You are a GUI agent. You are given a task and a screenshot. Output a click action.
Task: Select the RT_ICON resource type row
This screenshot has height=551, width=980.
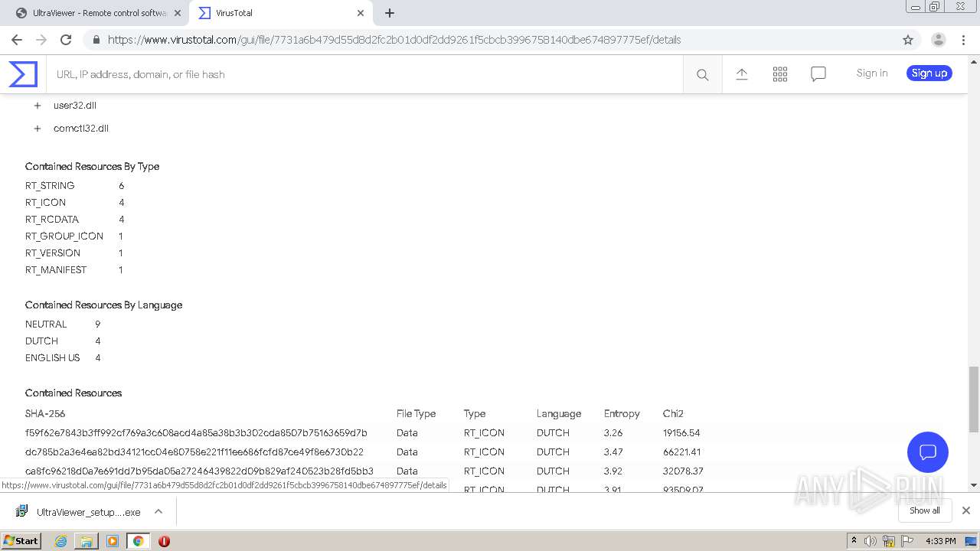click(74, 203)
